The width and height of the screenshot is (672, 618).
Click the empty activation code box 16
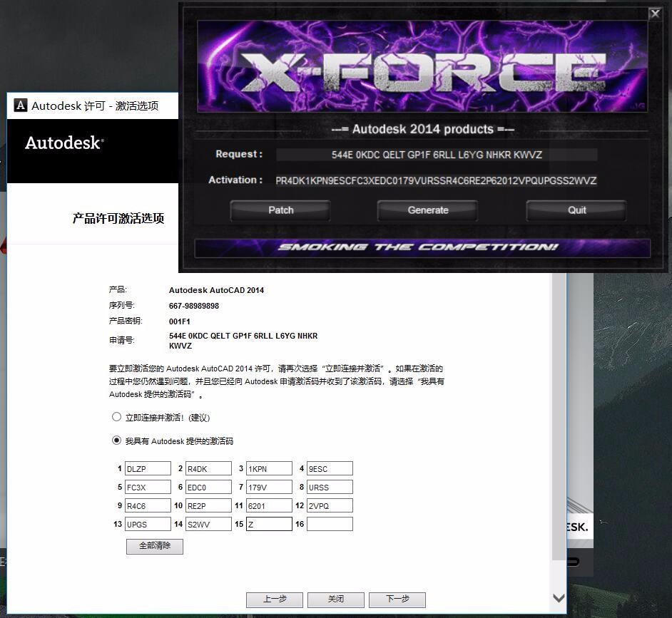click(x=330, y=524)
